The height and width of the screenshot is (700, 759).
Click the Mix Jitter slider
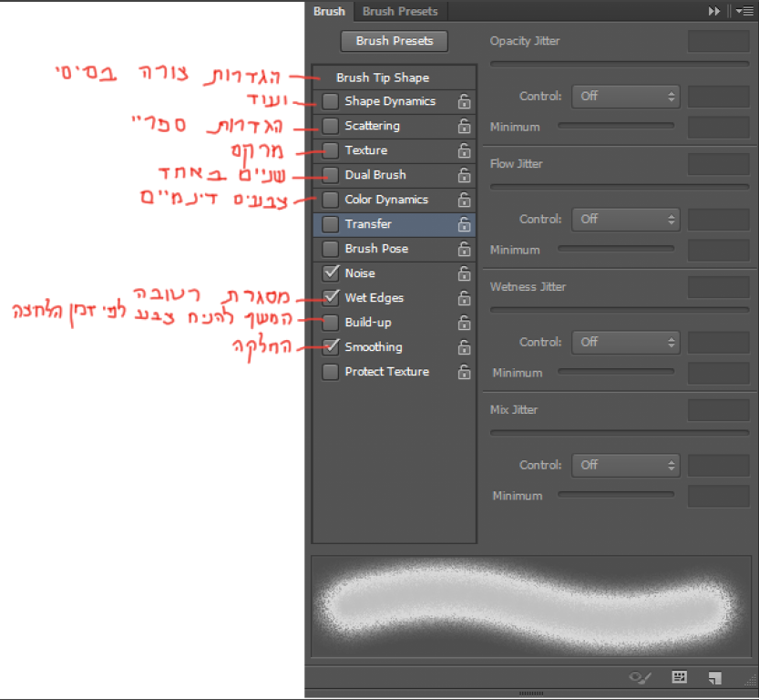click(620, 433)
